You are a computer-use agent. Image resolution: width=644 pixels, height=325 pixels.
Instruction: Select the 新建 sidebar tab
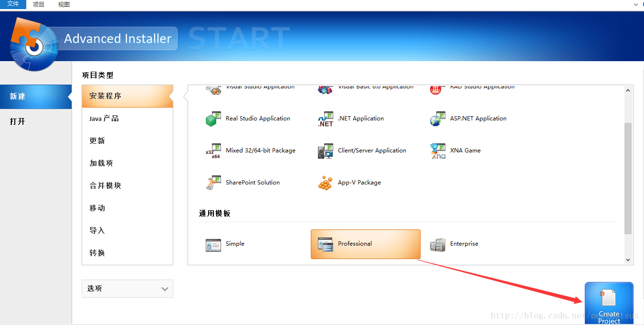click(x=36, y=97)
